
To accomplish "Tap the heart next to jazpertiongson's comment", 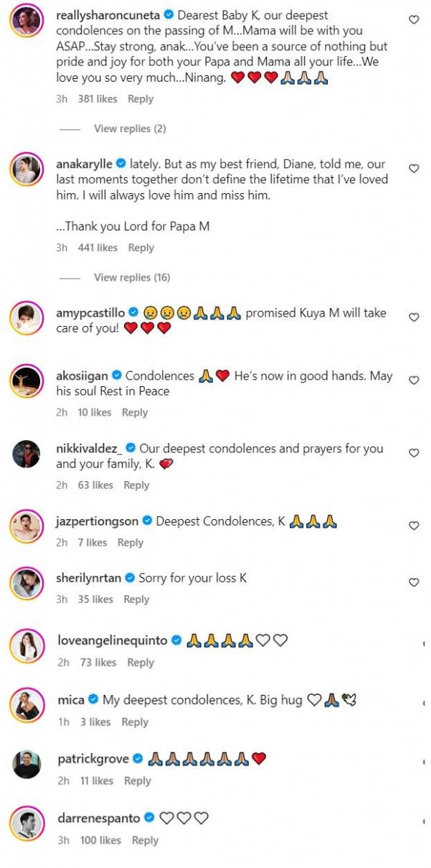I will pyautogui.click(x=413, y=526).
